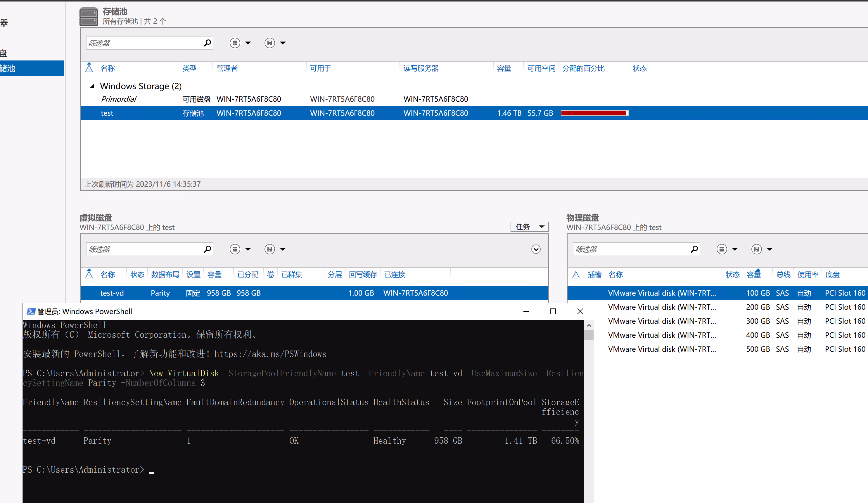Click the search icon in storage pool filter
Viewport: 868px width, 503px height.
tap(207, 43)
